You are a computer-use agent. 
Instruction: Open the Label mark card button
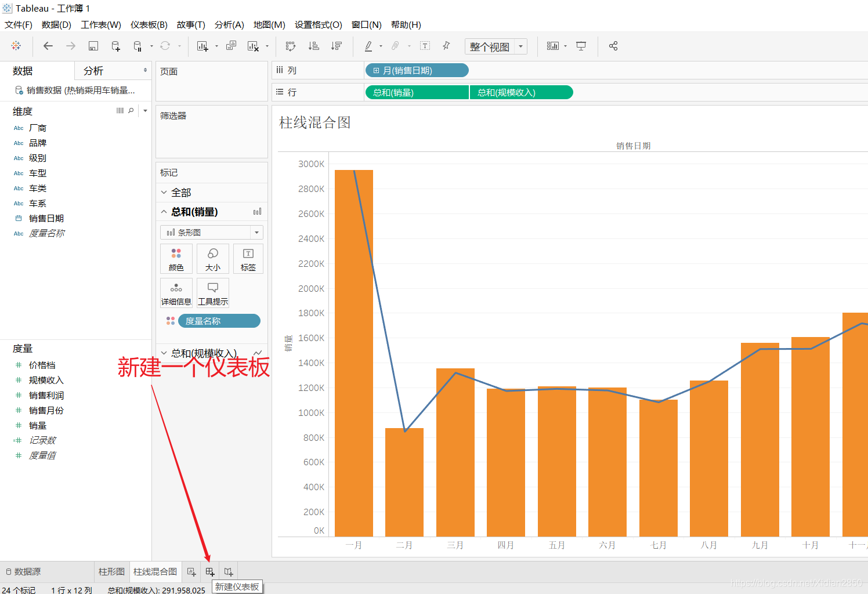click(248, 259)
